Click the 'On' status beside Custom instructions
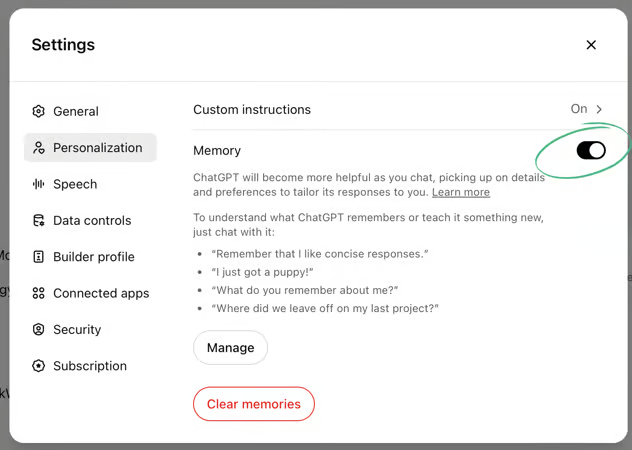 pos(579,109)
